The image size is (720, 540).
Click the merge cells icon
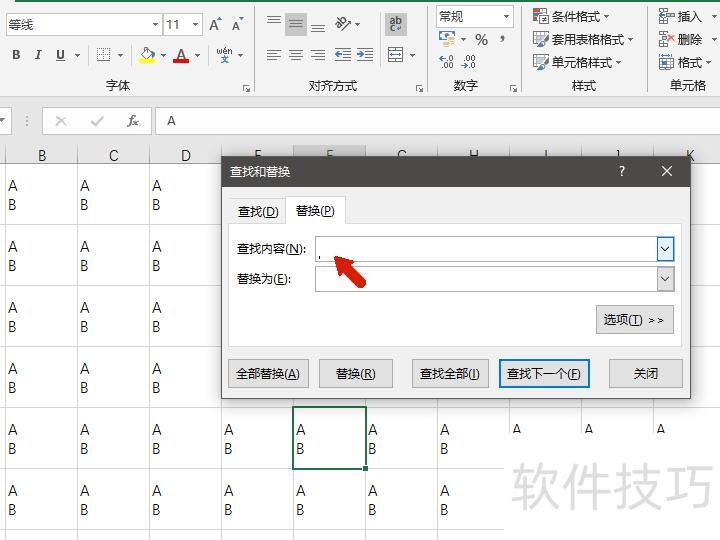click(x=396, y=55)
